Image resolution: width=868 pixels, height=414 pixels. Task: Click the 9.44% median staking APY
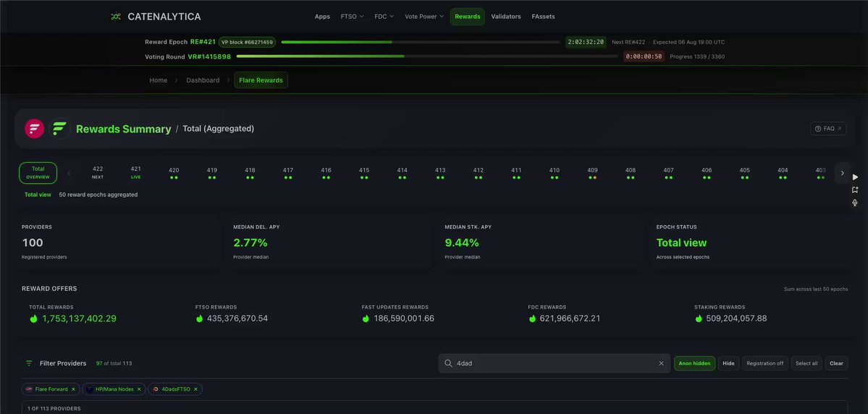point(462,242)
